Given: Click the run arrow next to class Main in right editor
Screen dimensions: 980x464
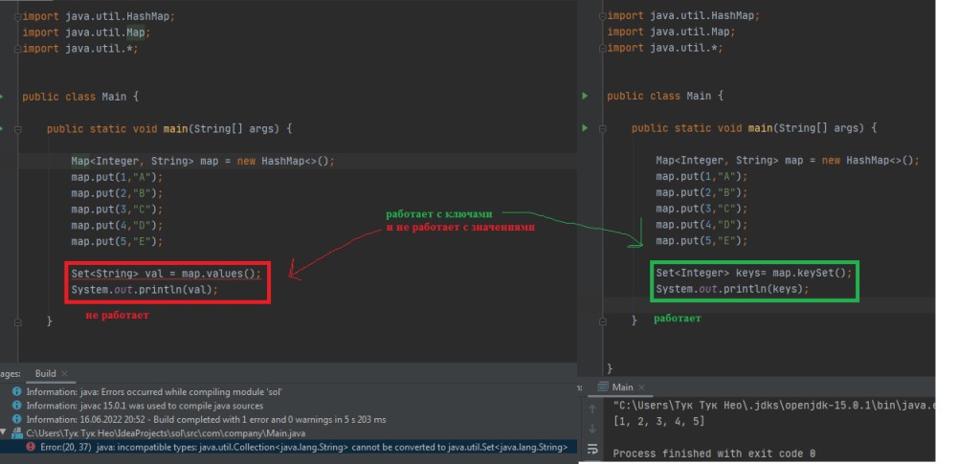Looking at the screenshot, I should tap(585, 96).
